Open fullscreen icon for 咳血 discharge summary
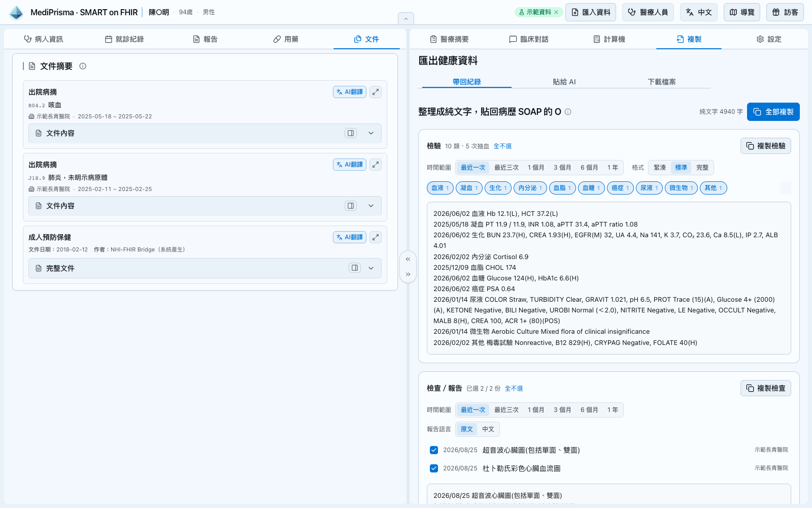Viewport: 812px width, 508px height. 376,92
